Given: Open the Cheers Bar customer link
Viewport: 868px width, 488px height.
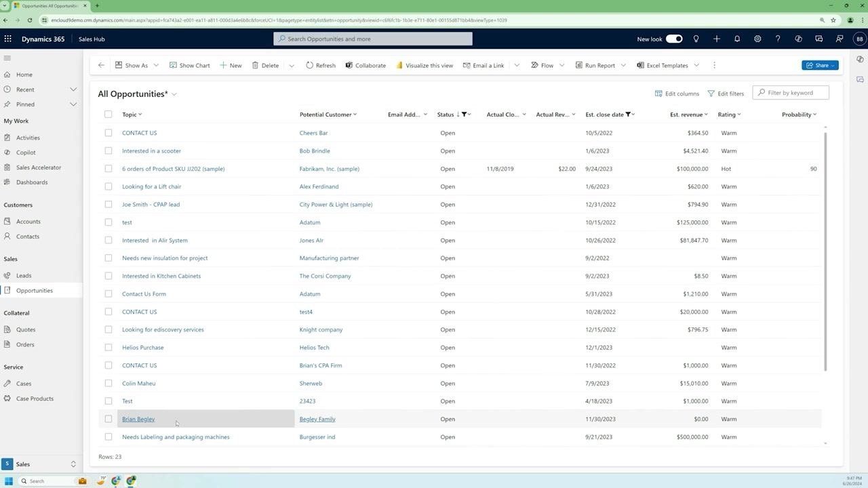Looking at the screenshot, I should pos(313,133).
